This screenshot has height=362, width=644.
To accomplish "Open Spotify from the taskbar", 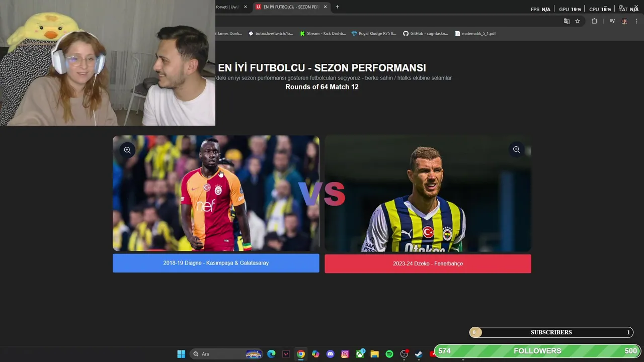I will click(x=389, y=354).
